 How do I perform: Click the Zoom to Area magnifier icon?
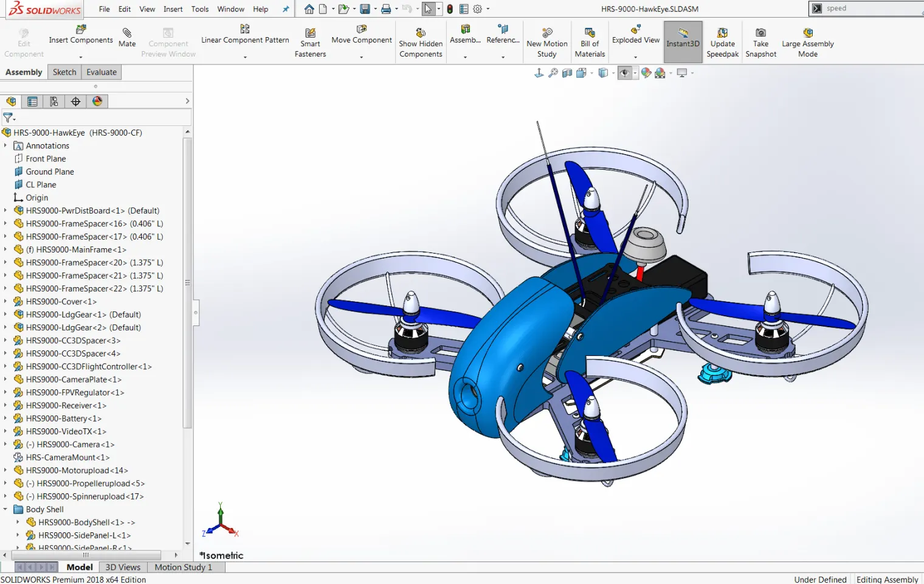[x=553, y=73]
